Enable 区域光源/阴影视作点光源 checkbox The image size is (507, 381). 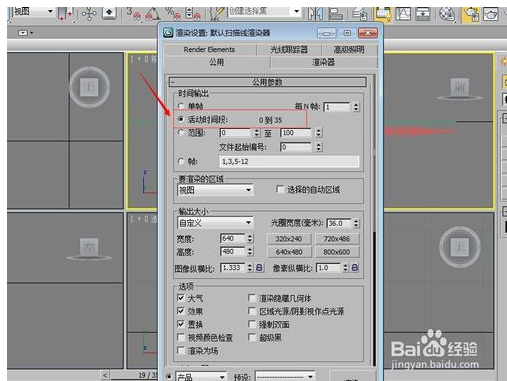pos(252,311)
